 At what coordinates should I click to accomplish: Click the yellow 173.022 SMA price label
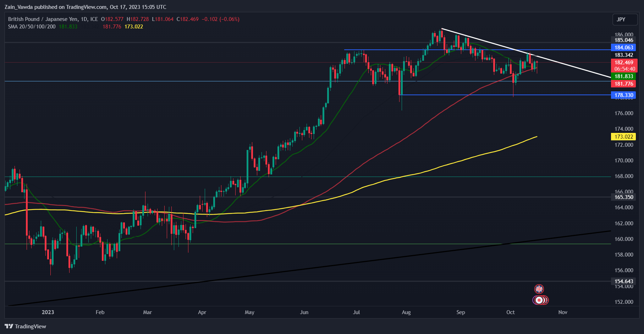tap(624, 137)
